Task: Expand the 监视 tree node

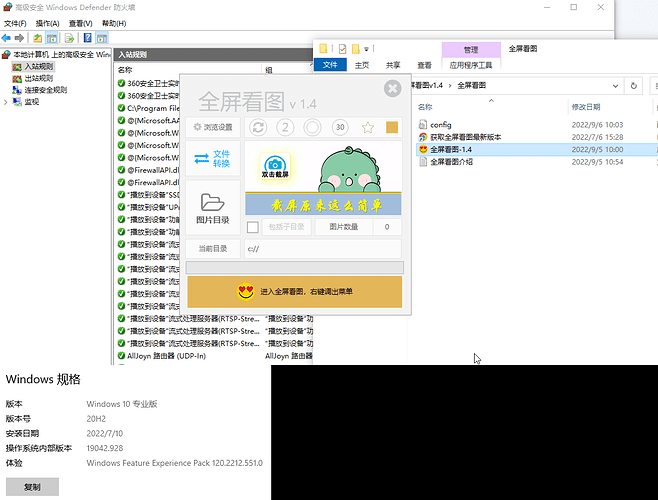Action: 5,102
